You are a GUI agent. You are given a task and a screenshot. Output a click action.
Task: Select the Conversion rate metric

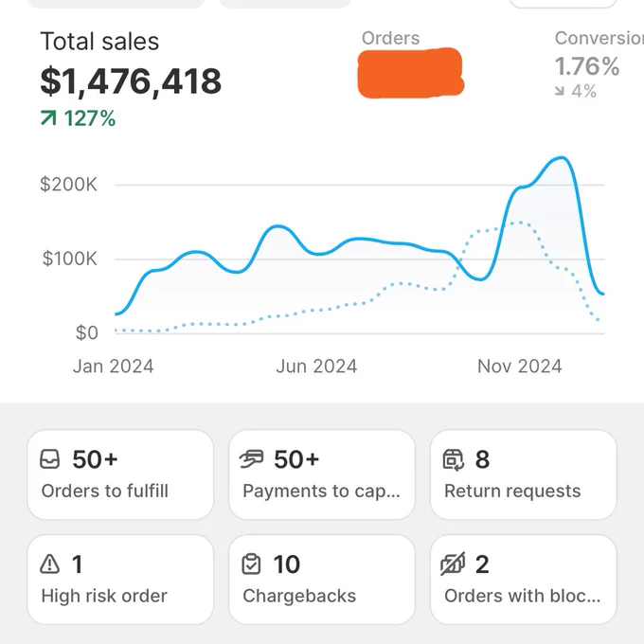(598, 64)
